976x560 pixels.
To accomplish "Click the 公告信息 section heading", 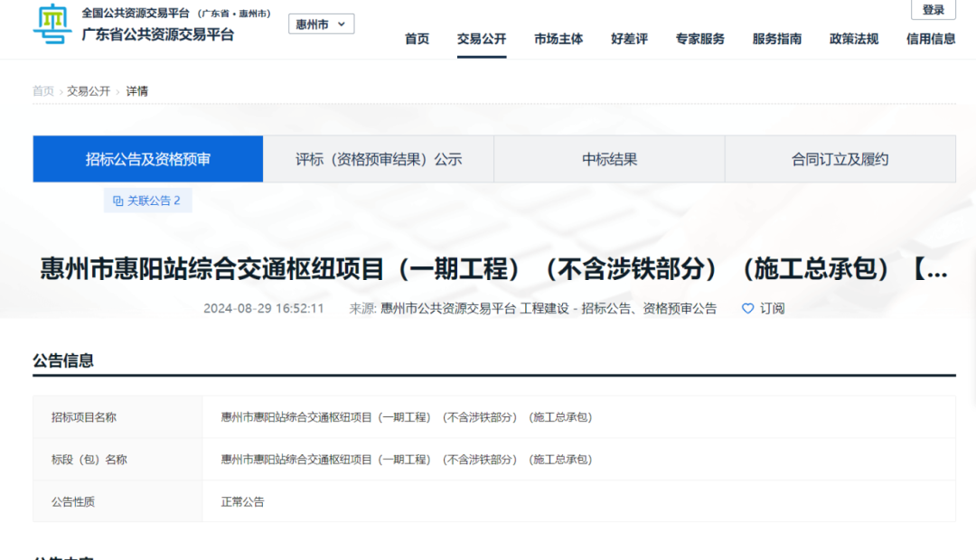I will 63,361.
